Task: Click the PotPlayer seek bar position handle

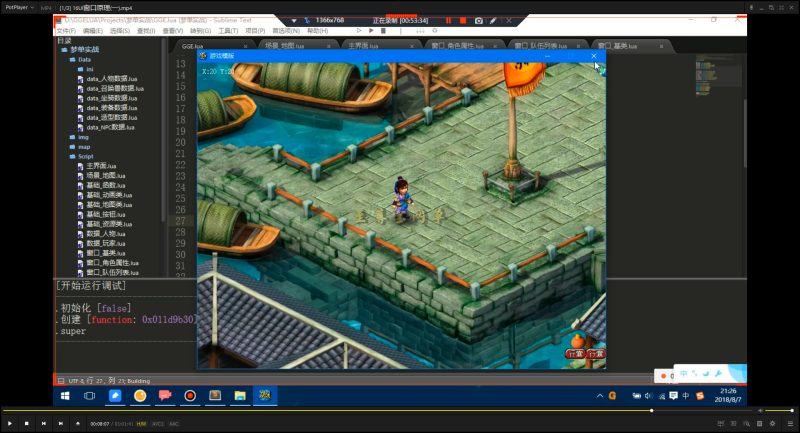Action: 652,411
